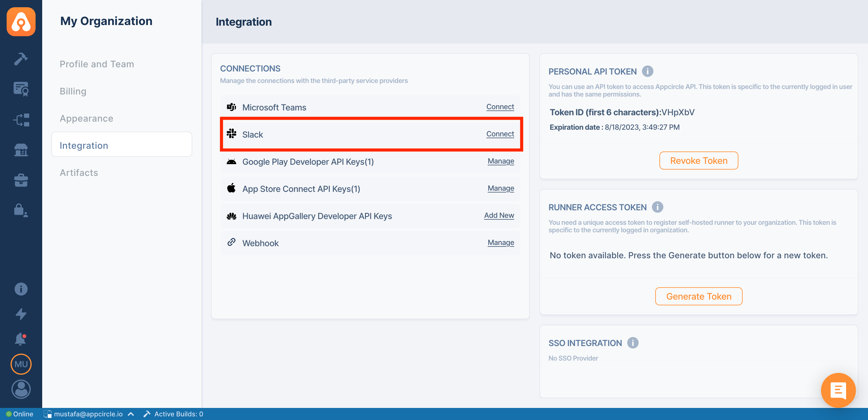868x420 pixels.
Task: Add New Huawei AppGallery API Key
Action: (499, 215)
